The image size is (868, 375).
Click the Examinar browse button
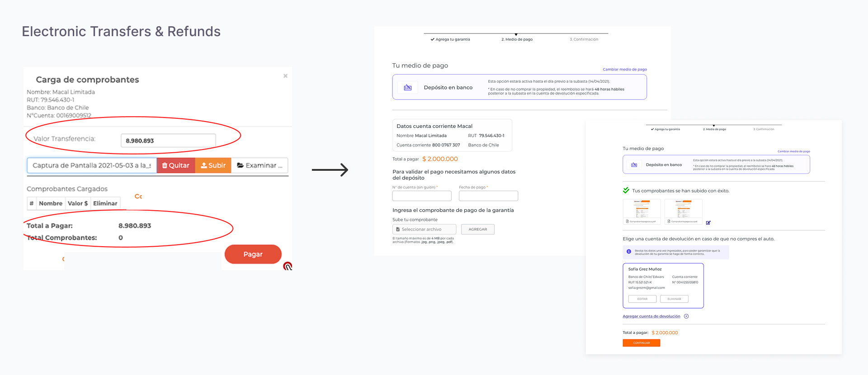(x=259, y=165)
